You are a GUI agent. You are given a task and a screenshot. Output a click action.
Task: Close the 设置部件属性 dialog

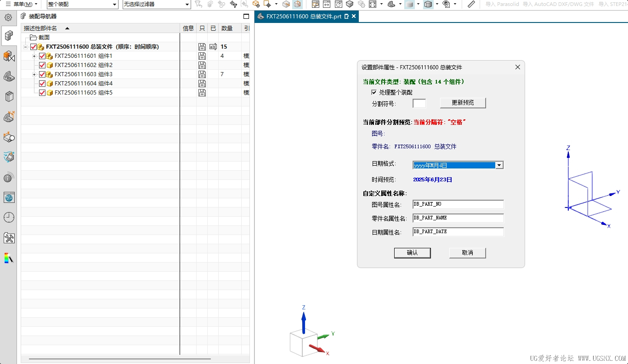(518, 67)
